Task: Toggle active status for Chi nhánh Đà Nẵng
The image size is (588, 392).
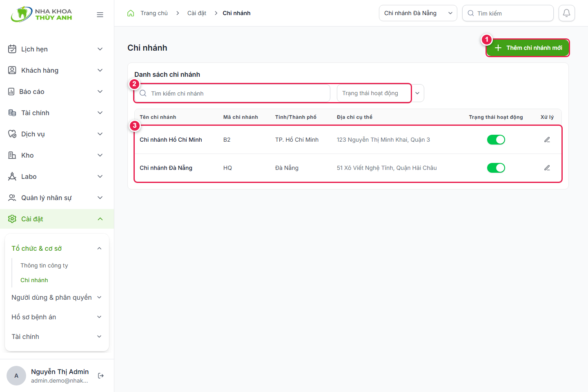Action: pyautogui.click(x=496, y=168)
